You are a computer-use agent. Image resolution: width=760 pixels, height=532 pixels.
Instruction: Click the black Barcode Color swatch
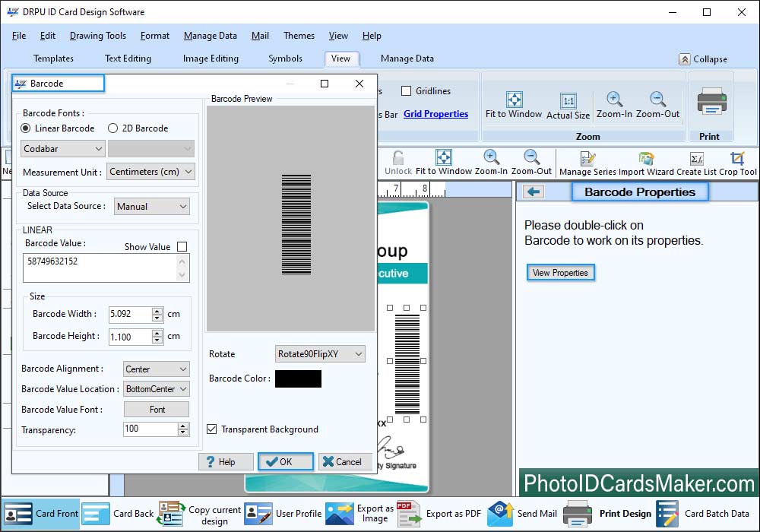(298, 379)
